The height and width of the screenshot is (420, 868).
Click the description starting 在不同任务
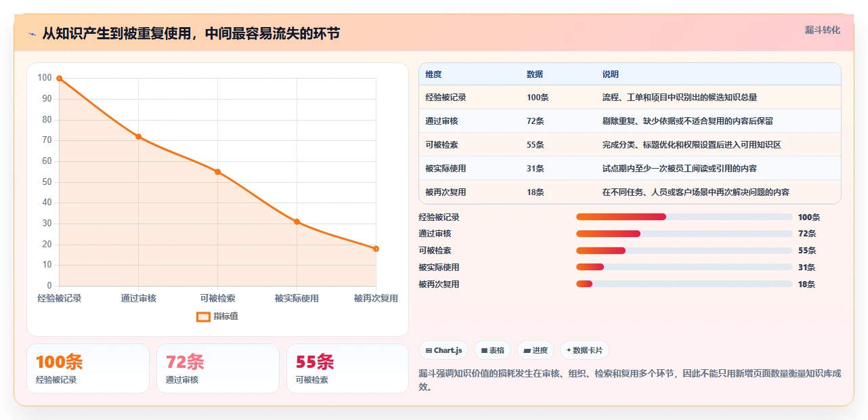696,192
